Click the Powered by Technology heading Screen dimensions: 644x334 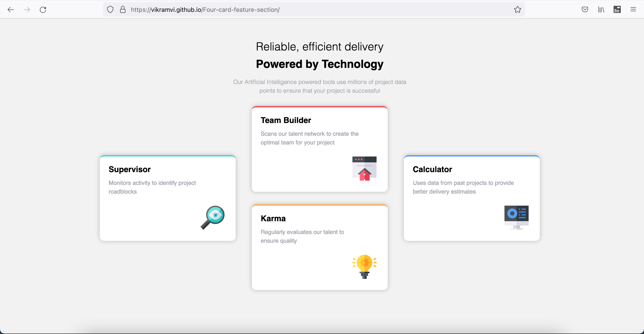(320, 64)
